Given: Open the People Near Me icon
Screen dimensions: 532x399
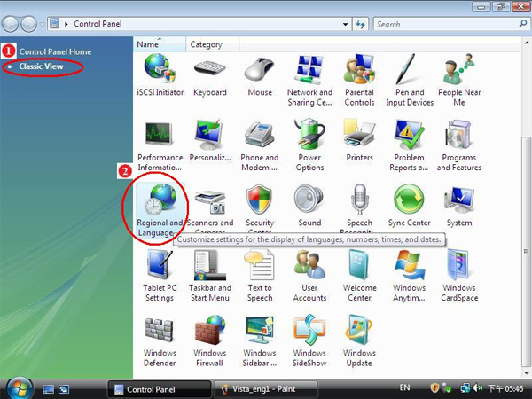Looking at the screenshot, I should pos(458,69).
